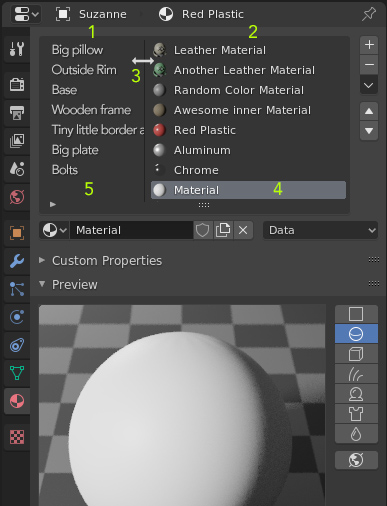Open the Tool properties tab
Viewport: 387px width, 506px height.
(17, 49)
